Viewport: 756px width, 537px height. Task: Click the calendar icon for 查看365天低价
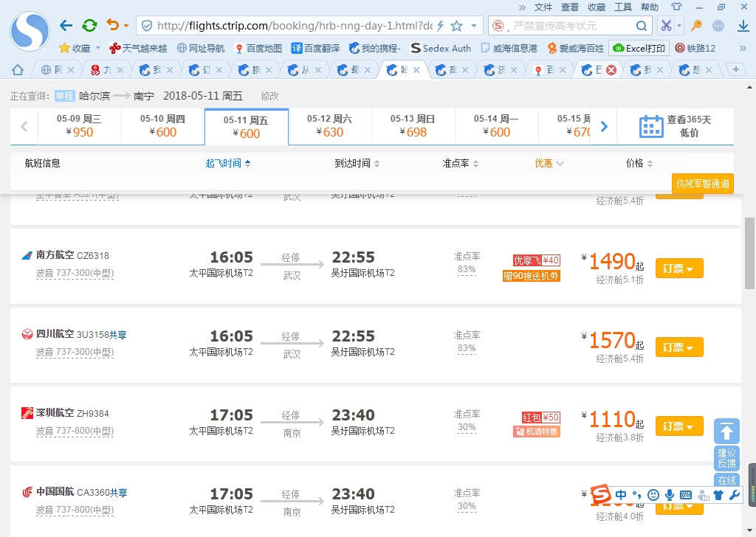click(651, 127)
